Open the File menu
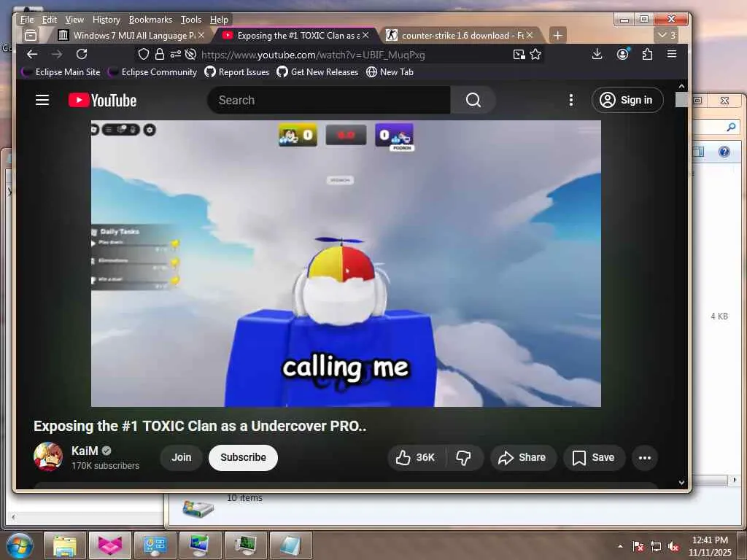 pyautogui.click(x=27, y=20)
